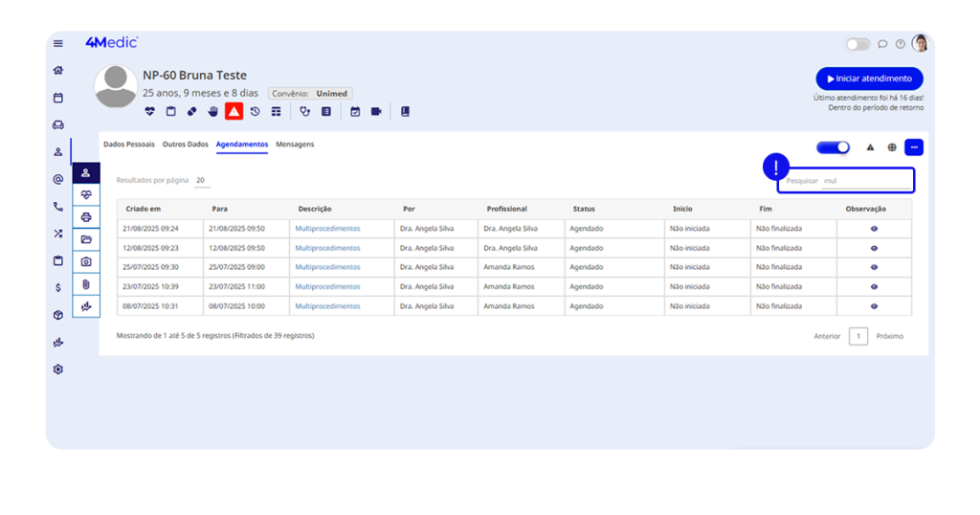Open the Mensagens tab
The width and height of the screenshot is (980, 515).
295,145
